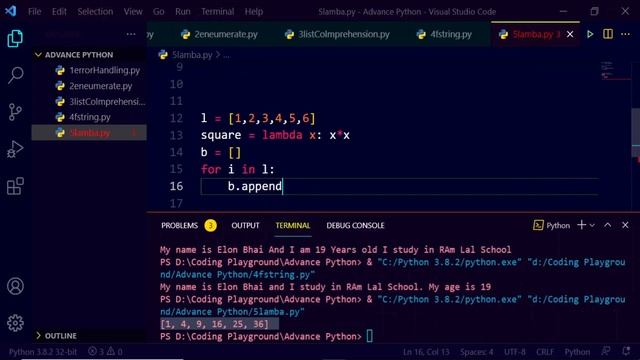Open the Manage gear icon

[15, 323]
